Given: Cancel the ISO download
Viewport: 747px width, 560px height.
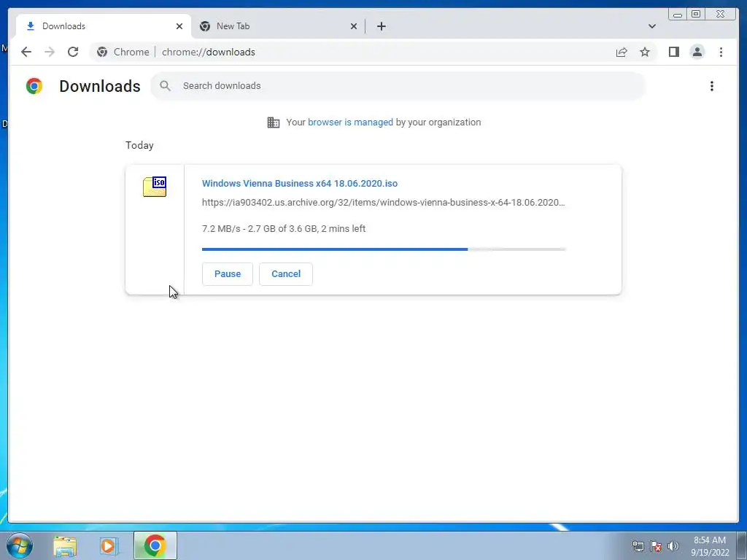Looking at the screenshot, I should pyautogui.click(x=286, y=274).
